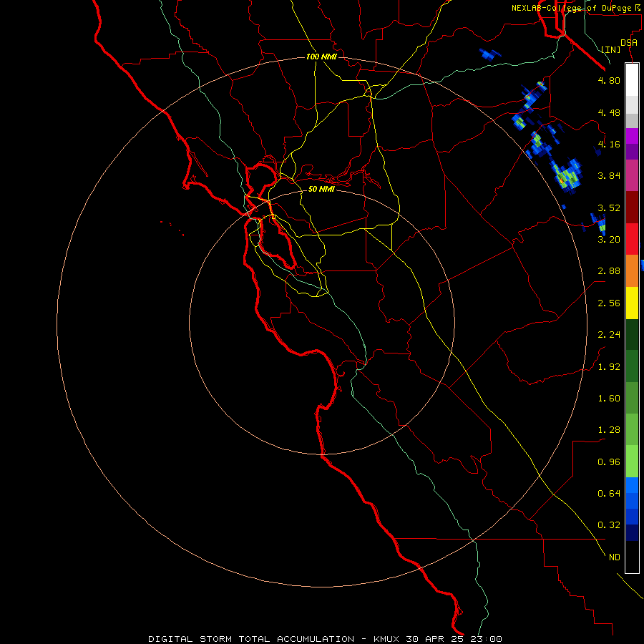
Task: Select the 2.24 legend value
Action: (609, 335)
